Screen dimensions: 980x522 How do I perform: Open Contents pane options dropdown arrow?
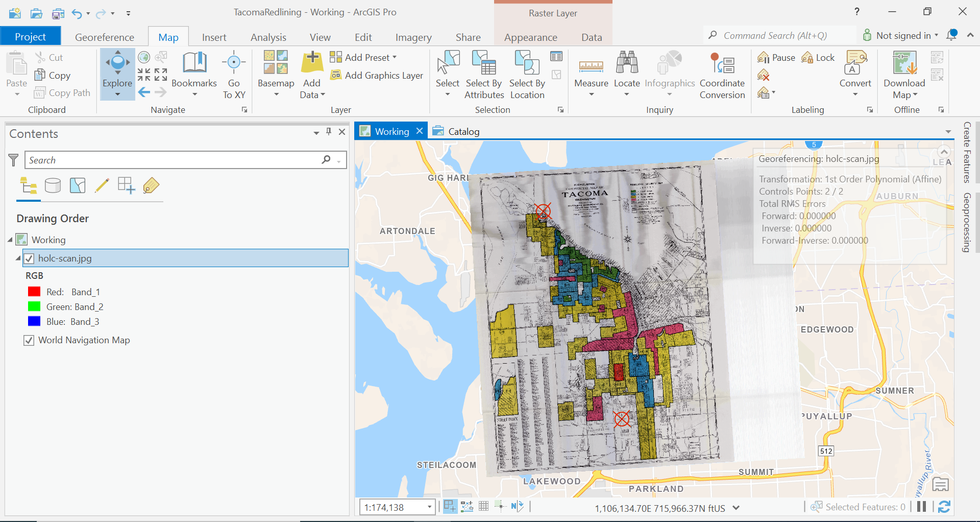(x=316, y=133)
